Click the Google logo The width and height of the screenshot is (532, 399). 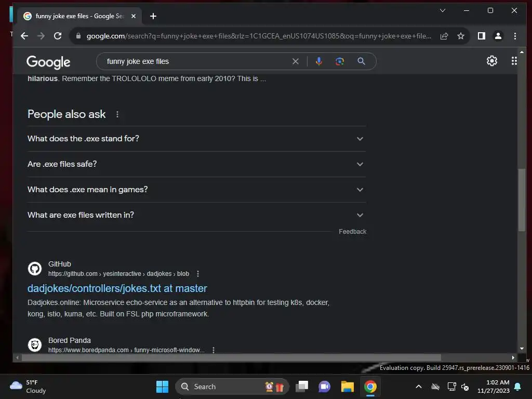[x=48, y=62]
